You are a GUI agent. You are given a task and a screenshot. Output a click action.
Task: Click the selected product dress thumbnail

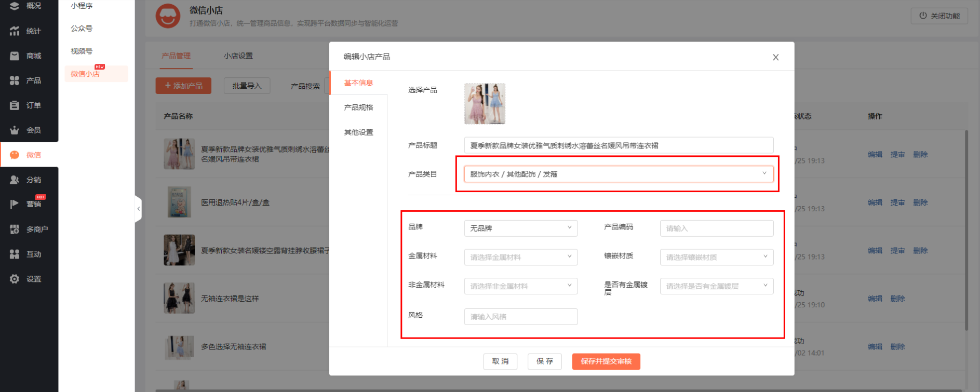coord(485,104)
